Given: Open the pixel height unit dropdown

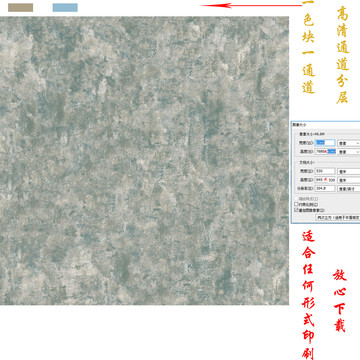Looking at the screenshot, I should (x=349, y=152).
